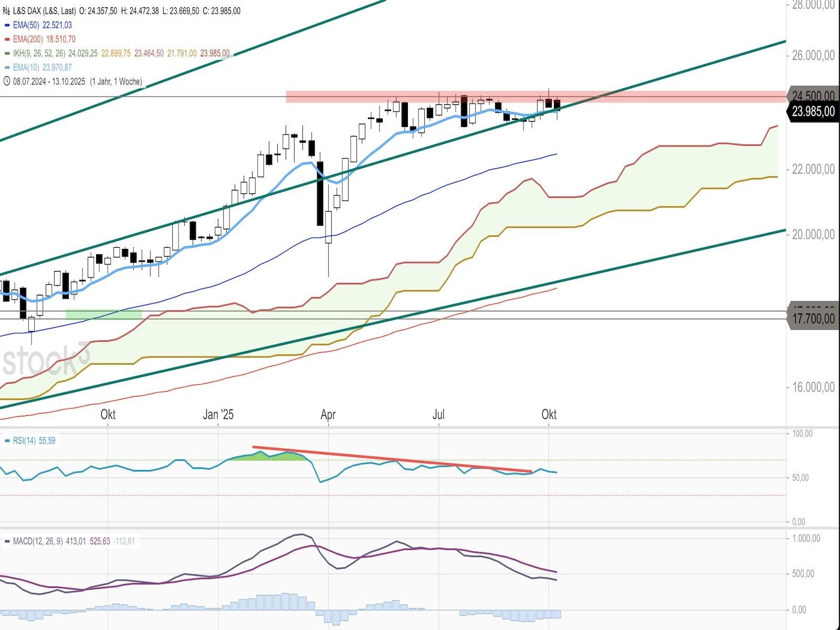This screenshot has height=630, width=840.
Task: Click the MACD legend marker
Action: 7,541
